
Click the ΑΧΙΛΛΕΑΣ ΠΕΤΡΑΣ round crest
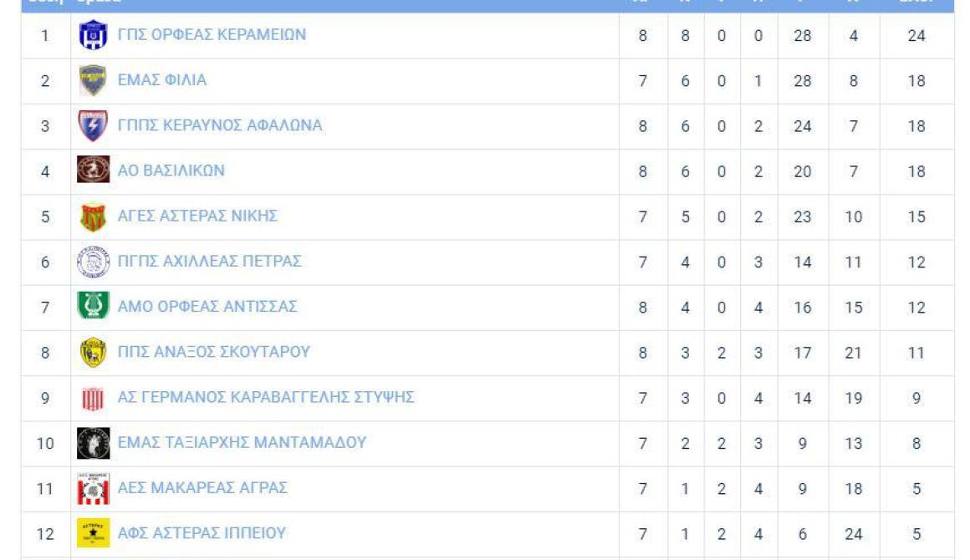(x=94, y=262)
